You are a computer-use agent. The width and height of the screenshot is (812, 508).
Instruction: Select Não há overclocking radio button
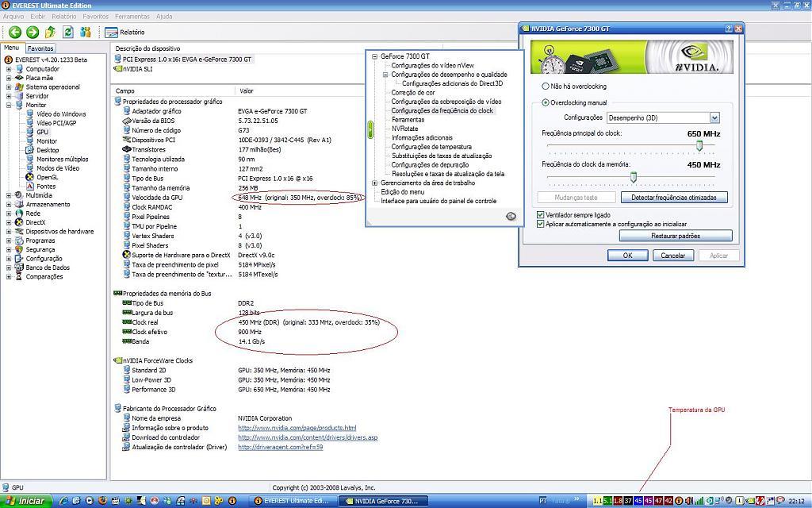[x=546, y=87]
